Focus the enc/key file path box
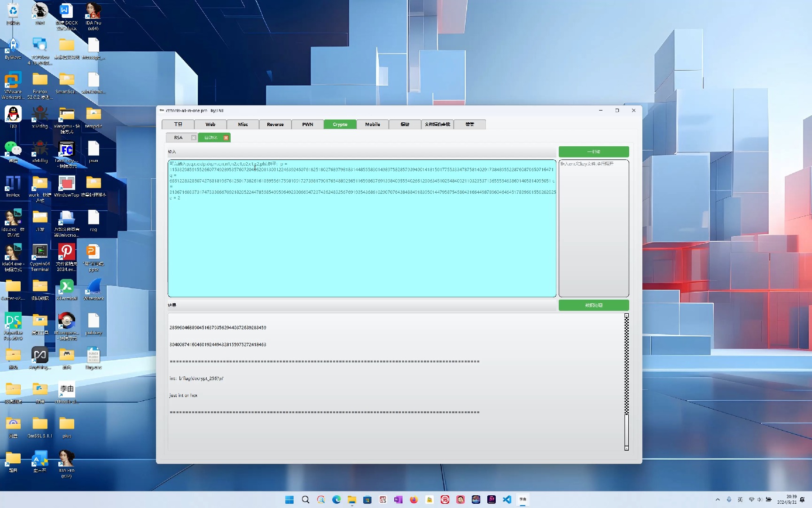Viewport: 812px width, 508px height. [594, 229]
